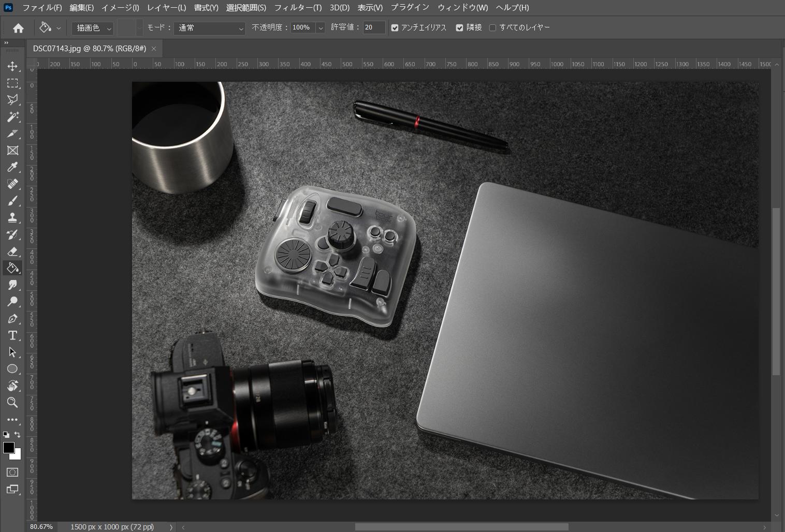This screenshot has height=532, width=785.
Task: Open the モード blending mode dropdown
Action: [x=210, y=28]
